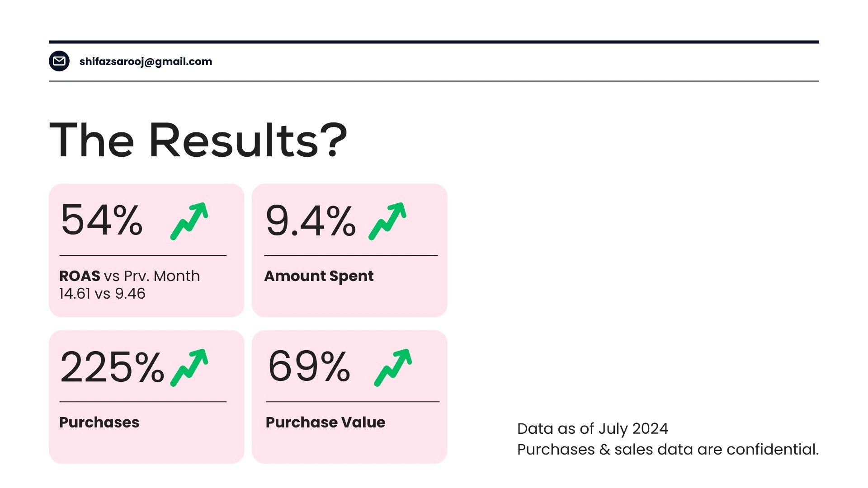Image resolution: width=868 pixels, height=488 pixels.
Task: Click the 54% ROAS figure
Action: tap(102, 220)
